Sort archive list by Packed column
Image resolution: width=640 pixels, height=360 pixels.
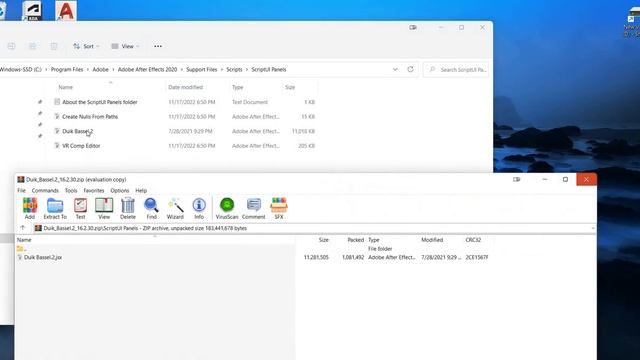click(x=356, y=240)
